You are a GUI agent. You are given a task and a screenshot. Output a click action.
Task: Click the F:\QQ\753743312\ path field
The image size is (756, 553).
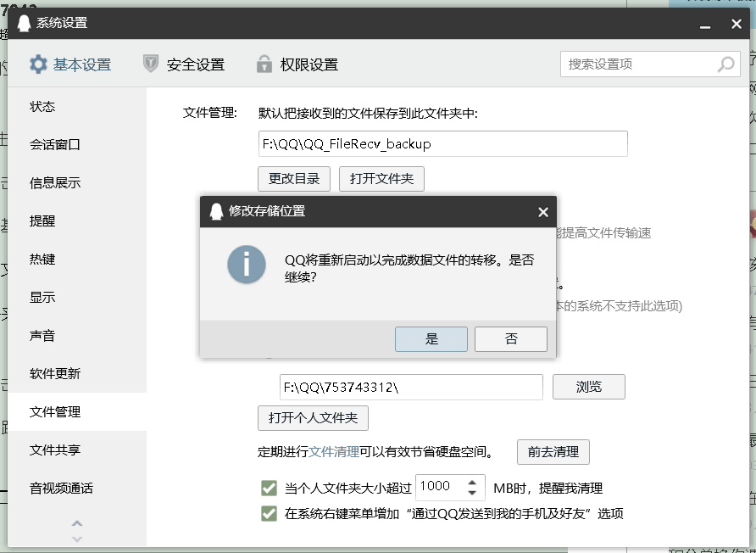tap(411, 387)
